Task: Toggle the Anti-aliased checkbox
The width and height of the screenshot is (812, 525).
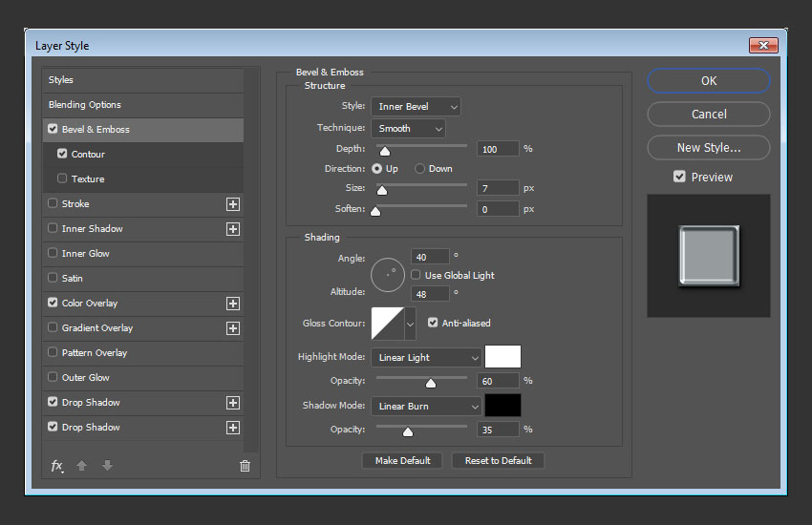Action: (x=433, y=324)
